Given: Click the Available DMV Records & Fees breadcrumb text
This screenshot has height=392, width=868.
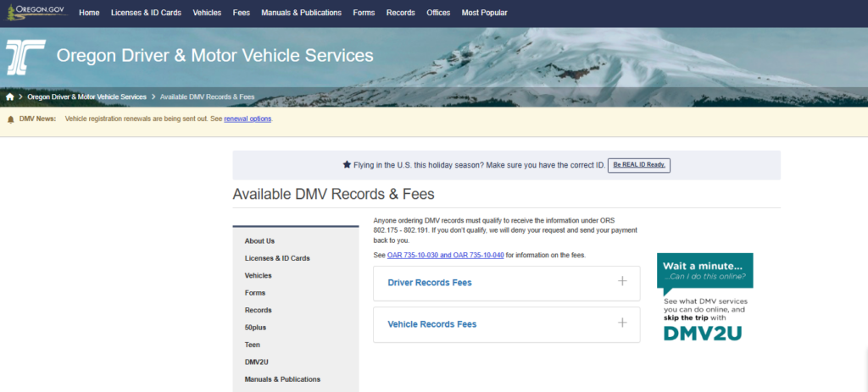Looking at the screenshot, I should coord(207,97).
